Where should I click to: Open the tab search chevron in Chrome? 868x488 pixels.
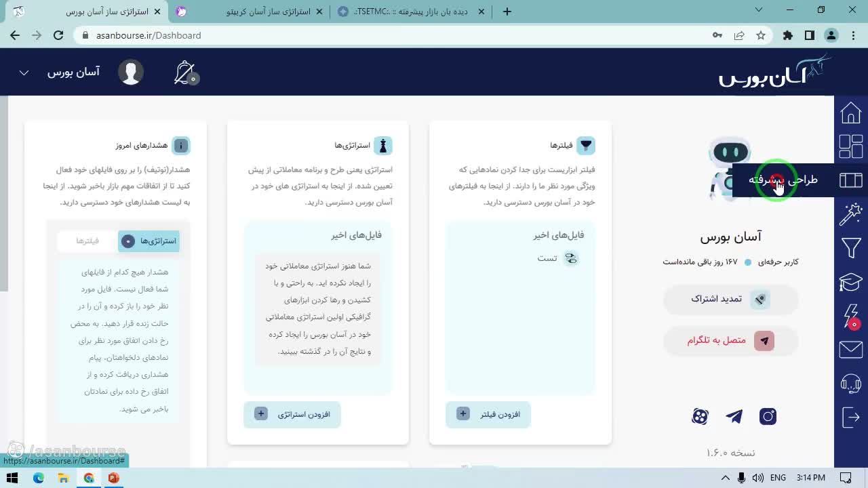tap(759, 10)
